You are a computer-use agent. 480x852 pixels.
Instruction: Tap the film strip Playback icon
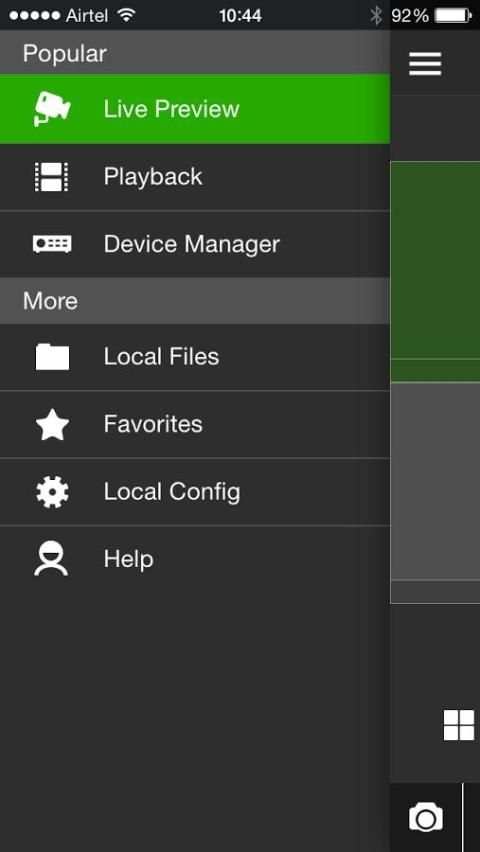coord(52,177)
